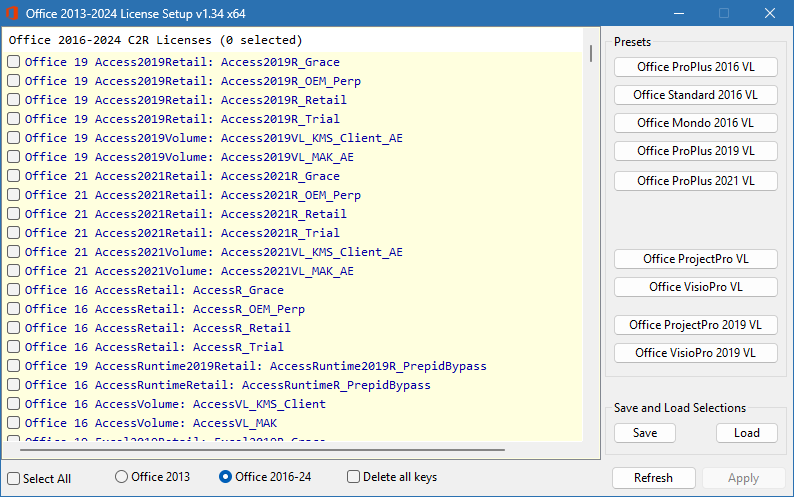This screenshot has height=497, width=794.
Task: Pick the Office ProPlus 2021 VL preset
Action: click(696, 181)
